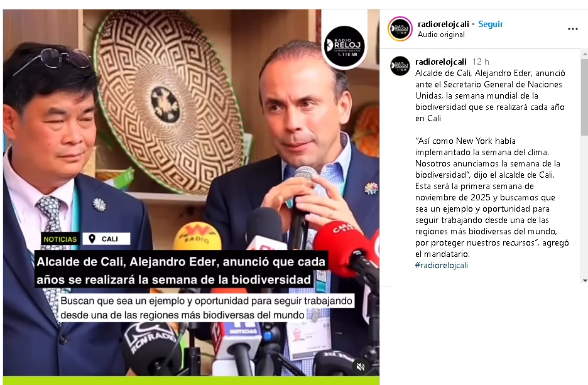Open radiorelojcali profile from post header username

click(444, 24)
